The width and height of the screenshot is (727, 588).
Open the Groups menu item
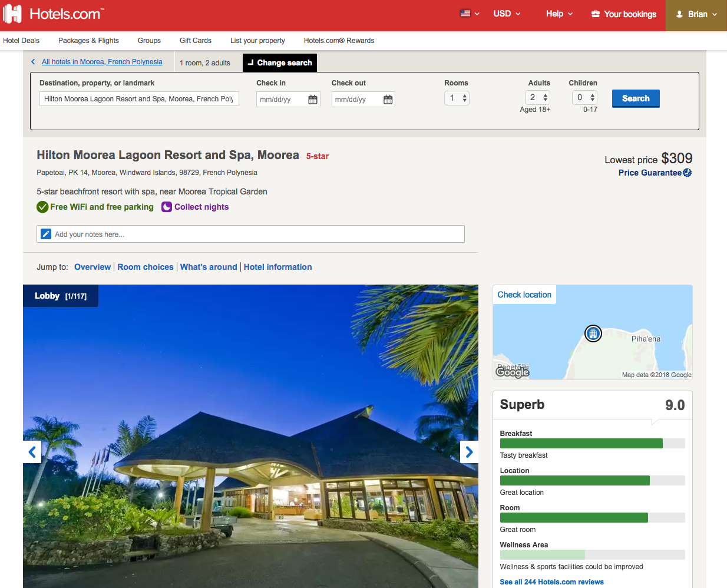pos(149,41)
